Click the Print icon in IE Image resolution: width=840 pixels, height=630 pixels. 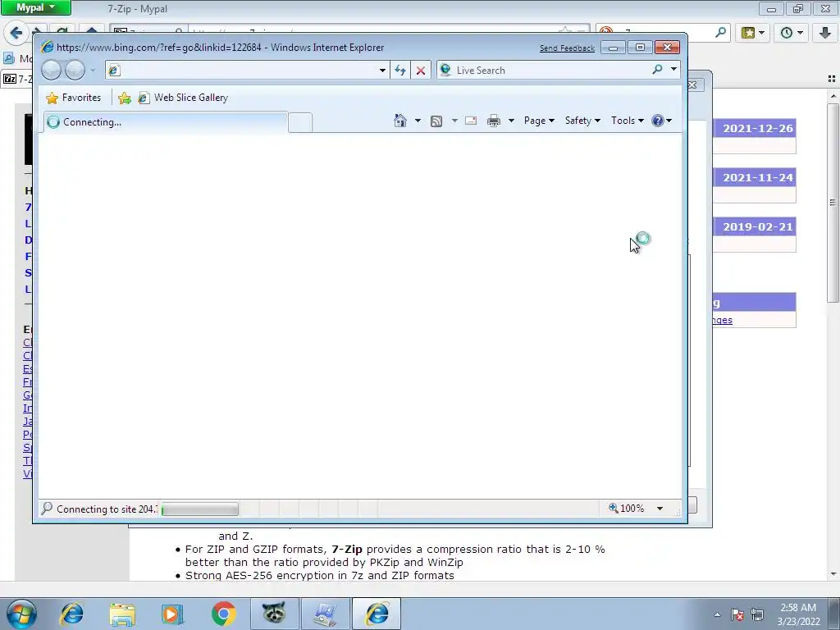tap(493, 121)
